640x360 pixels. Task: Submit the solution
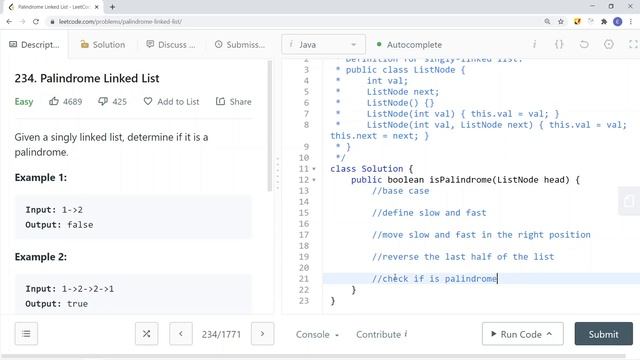pyautogui.click(x=604, y=334)
